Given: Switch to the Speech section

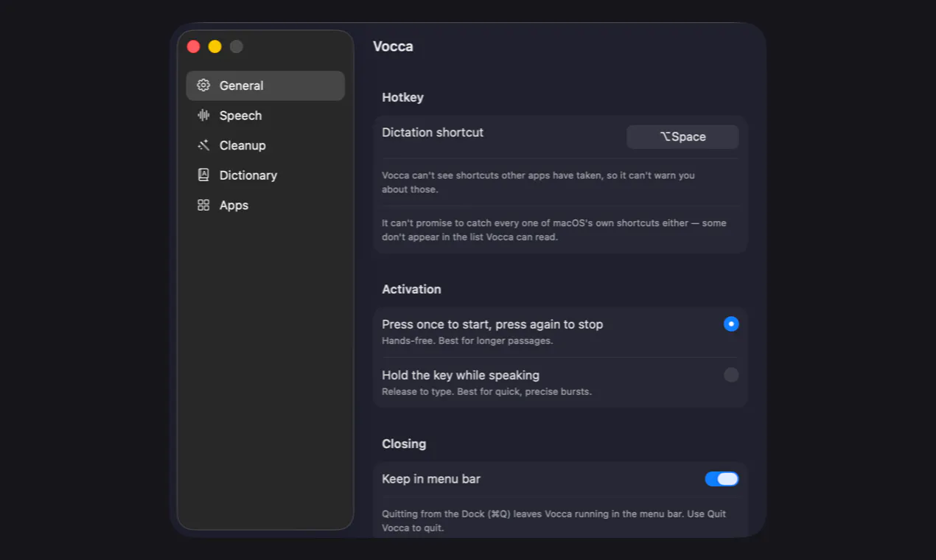Looking at the screenshot, I should click(265, 116).
